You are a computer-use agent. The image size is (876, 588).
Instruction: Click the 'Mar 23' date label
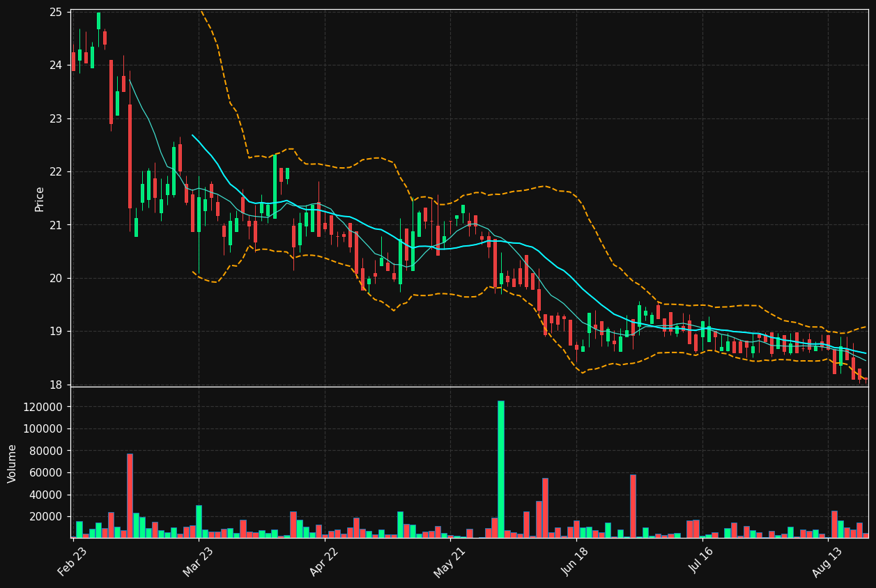pyautogui.click(x=198, y=562)
